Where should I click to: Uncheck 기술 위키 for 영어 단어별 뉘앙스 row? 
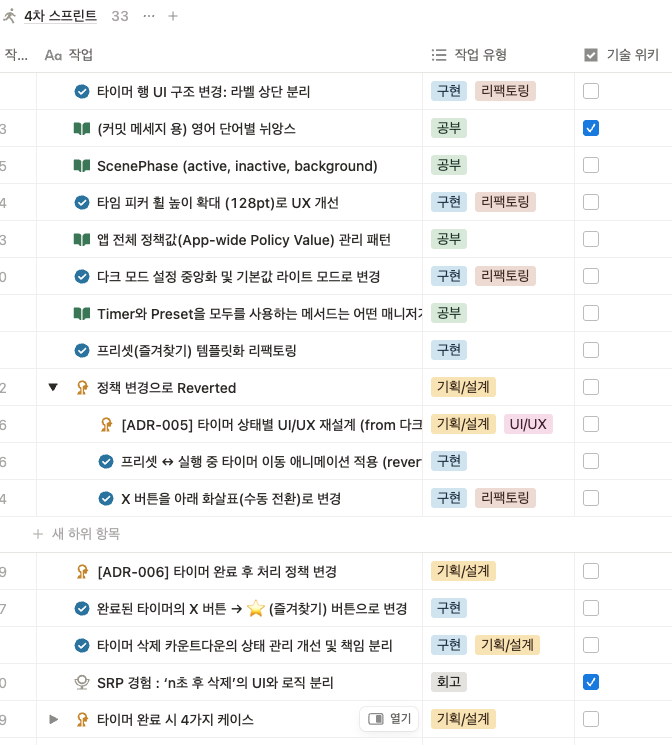(591, 128)
